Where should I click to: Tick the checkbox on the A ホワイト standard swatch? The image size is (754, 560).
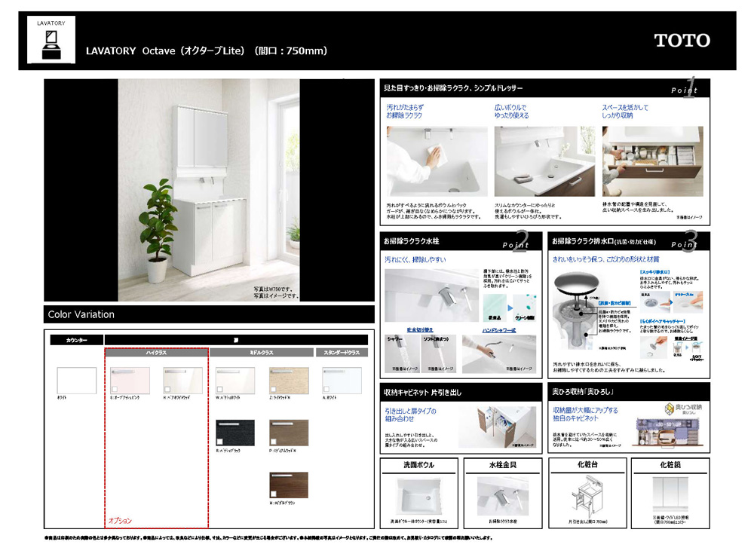[326, 389]
